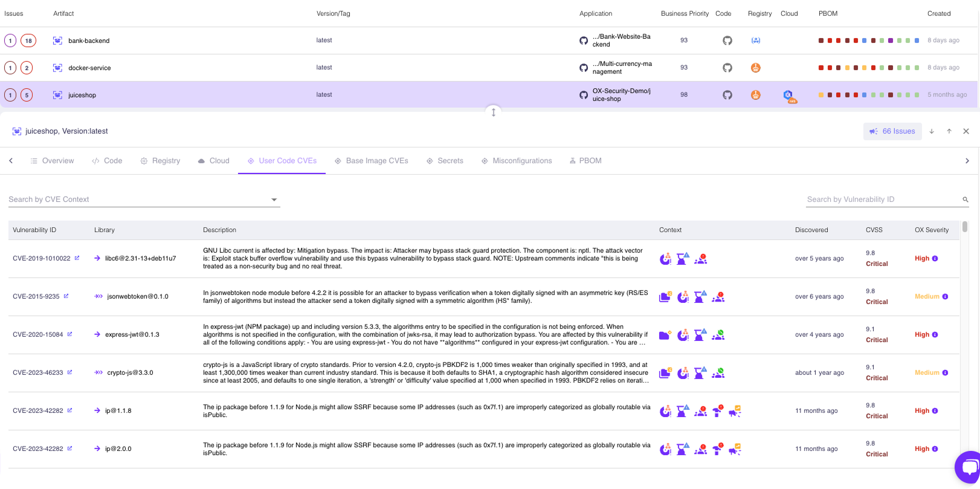Open external link icon for CVE-2023-46233
The height and width of the screenshot is (489, 980).
pyautogui.click(x=69, y=372)
